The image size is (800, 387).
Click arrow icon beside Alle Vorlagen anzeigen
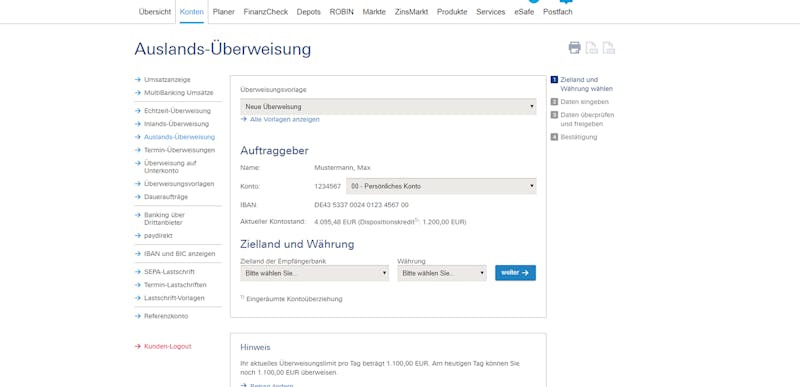244,119
